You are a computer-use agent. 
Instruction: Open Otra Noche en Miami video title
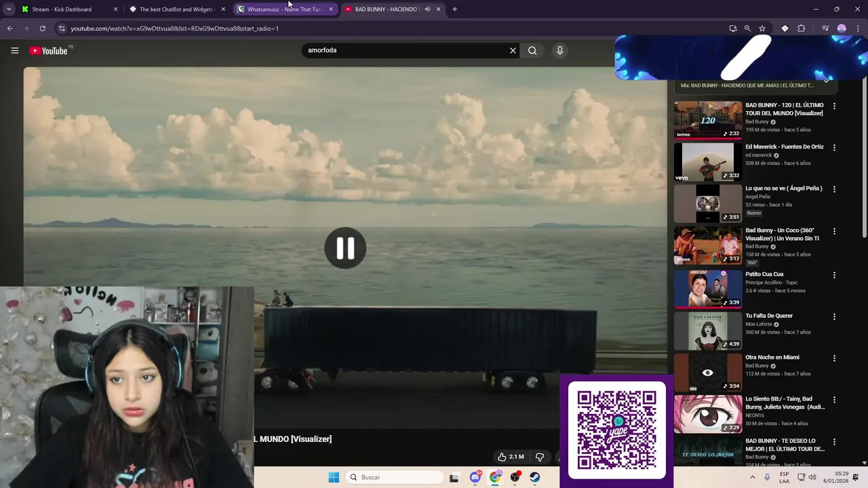click(772, 357)
